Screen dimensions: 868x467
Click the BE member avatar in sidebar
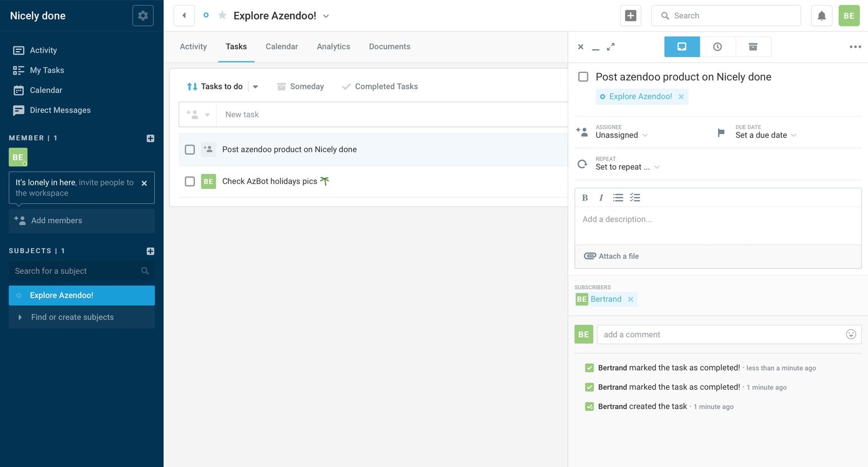[x=18, y=157]
